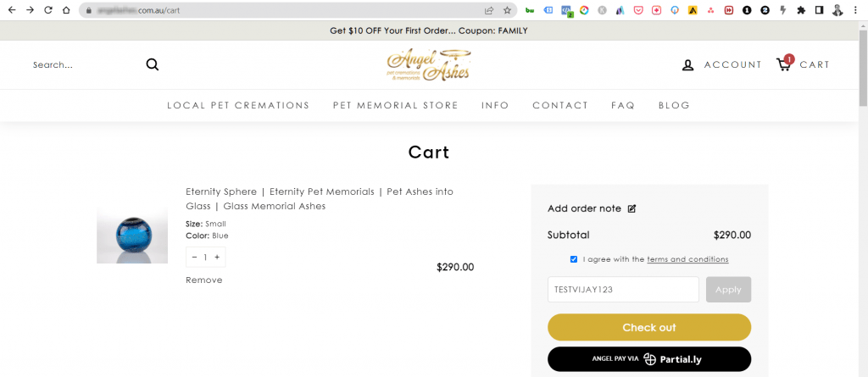Viewport: 868px width, 377px height.
Task: Remove the Eternity Sphere from cart
Action: 204,280
